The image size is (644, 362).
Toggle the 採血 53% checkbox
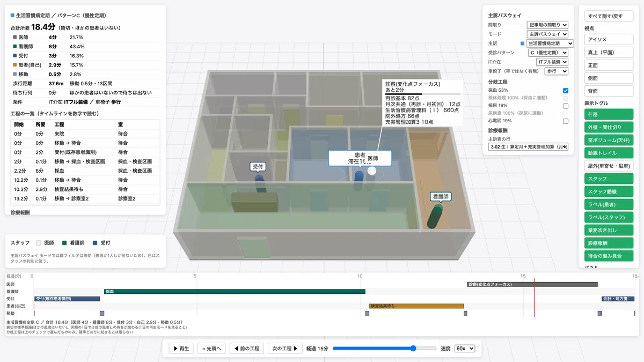click(566, 91)
